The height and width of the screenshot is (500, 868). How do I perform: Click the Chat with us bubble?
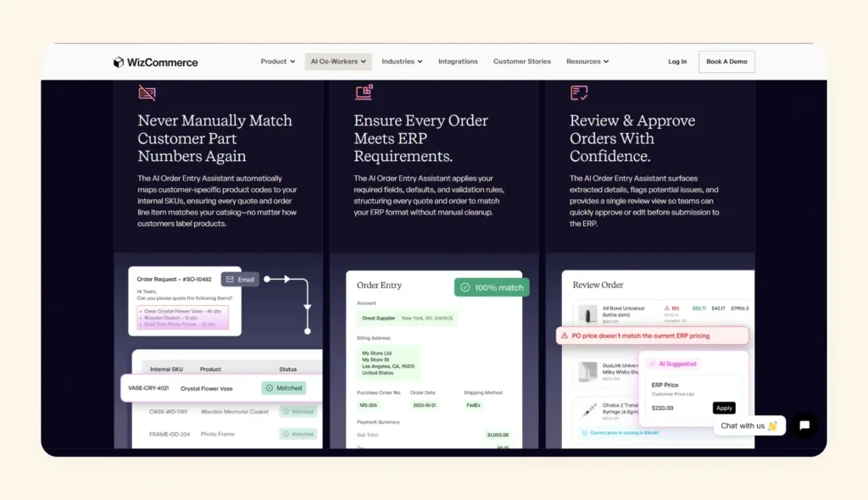point(749,425)
